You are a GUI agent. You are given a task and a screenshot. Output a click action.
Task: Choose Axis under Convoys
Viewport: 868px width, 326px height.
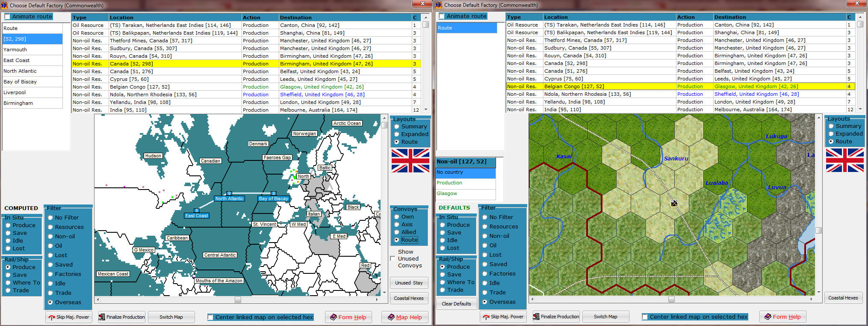[x=397, y=225]
